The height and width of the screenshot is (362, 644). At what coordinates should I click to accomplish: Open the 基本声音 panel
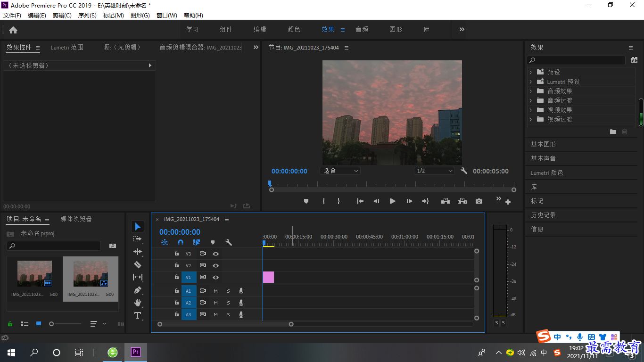[544, 158]
